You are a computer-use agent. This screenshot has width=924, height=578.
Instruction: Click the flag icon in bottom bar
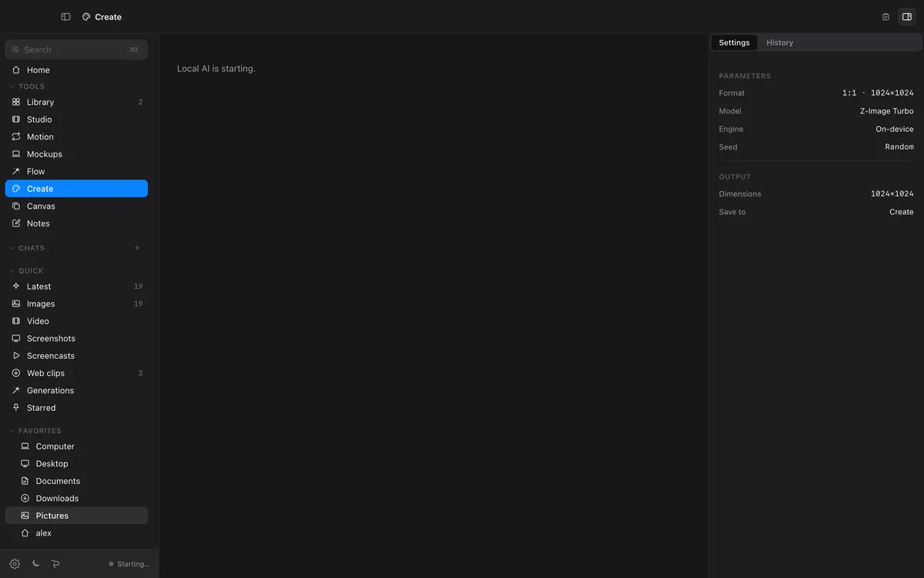coord(55,563)
